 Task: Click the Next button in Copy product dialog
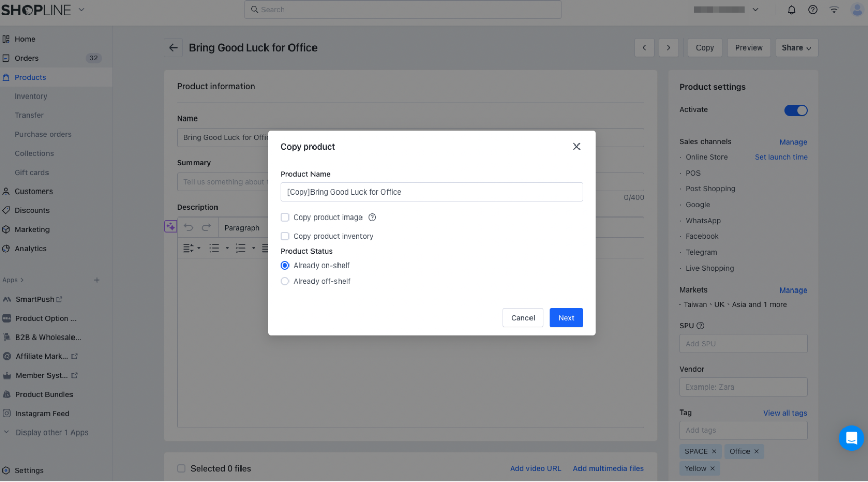click(566, 318)
